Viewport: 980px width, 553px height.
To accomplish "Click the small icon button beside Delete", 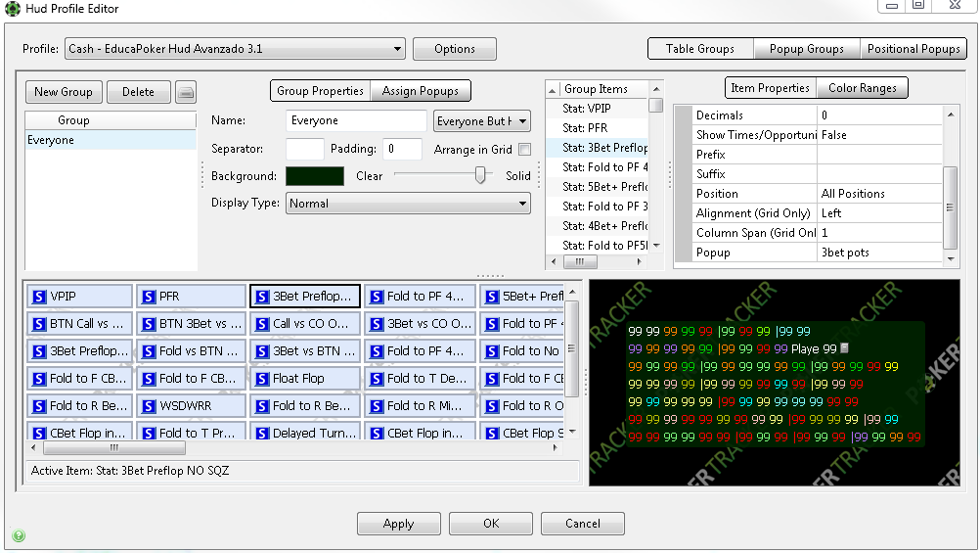I will [186, 92].
